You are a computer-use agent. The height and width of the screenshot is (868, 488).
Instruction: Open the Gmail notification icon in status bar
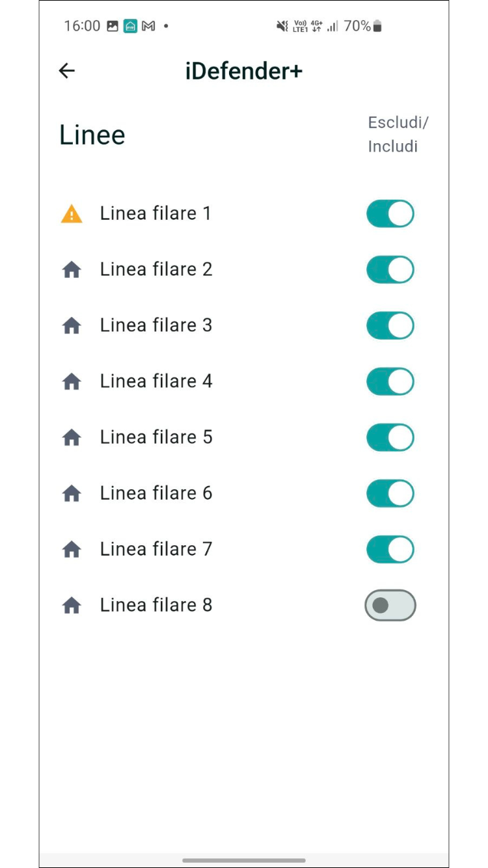148,26
